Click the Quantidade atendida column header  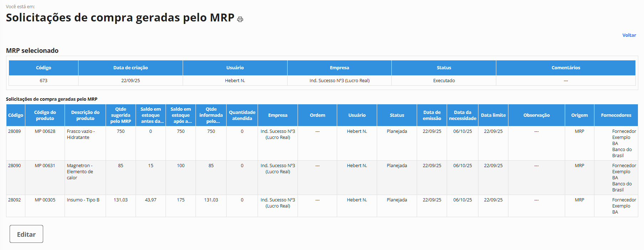tap(242, 115)
